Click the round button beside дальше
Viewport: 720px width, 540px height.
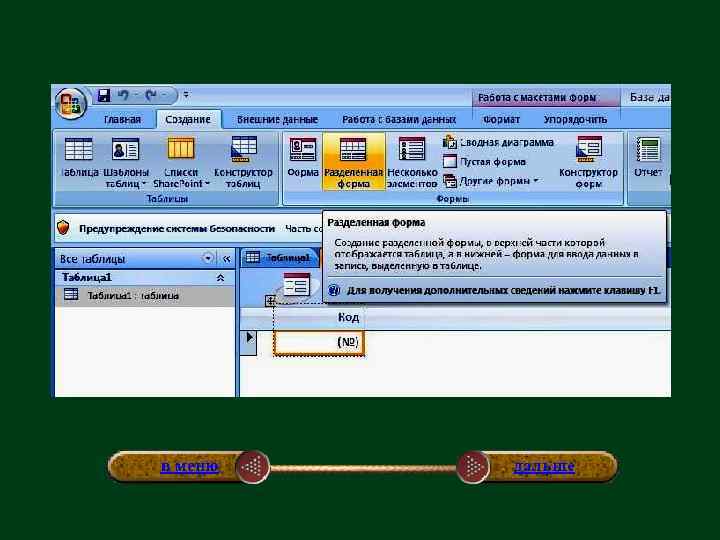(x=472, y=467)
